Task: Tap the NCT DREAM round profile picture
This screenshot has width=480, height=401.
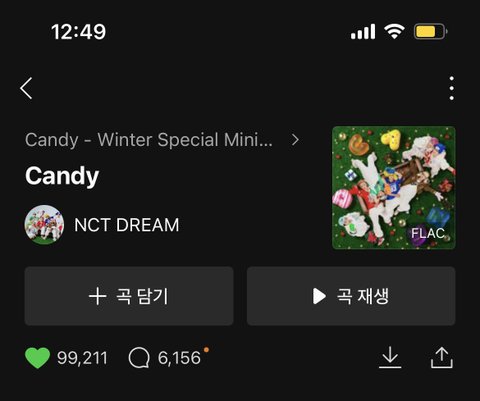Action: click(x=44, y=225)
